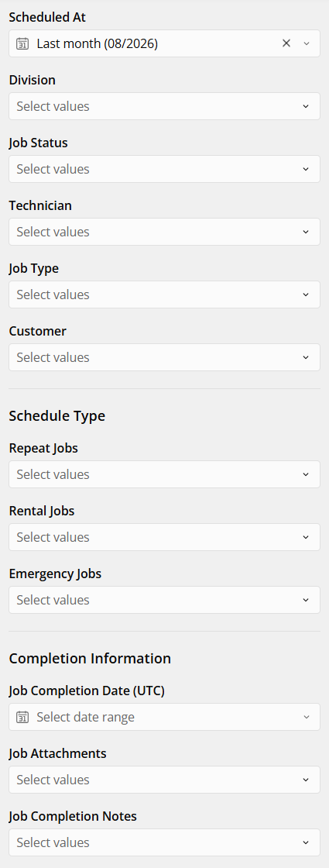
Task: Click the Job Status select values field
Action: click(x=164, y=169)
